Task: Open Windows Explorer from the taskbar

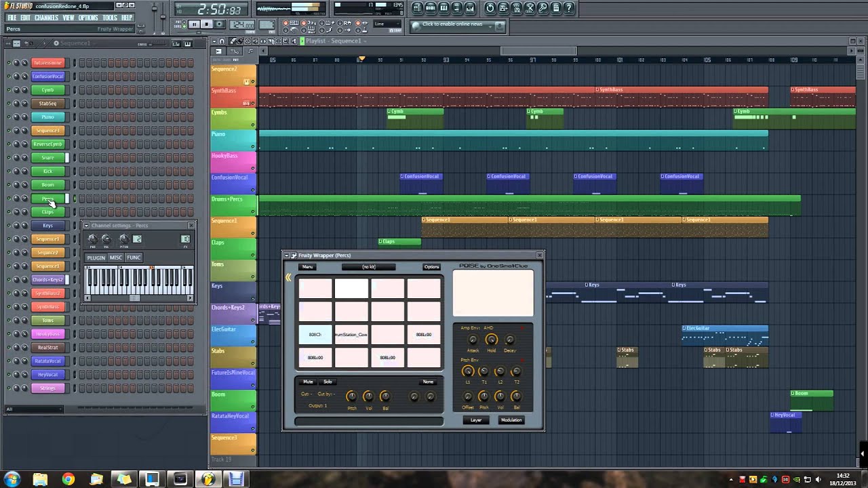Action: coord(40,479)
